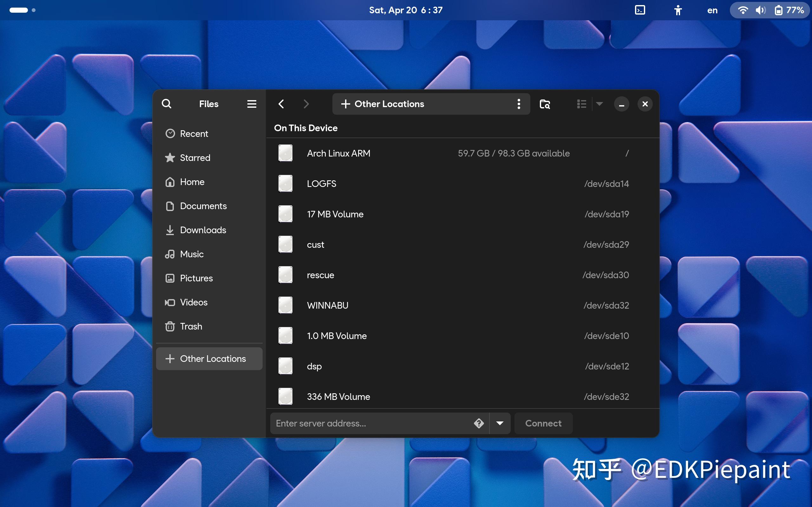Open Trash from the sidebar
This screenshot has height=507, width=812.
click(191, 326)
